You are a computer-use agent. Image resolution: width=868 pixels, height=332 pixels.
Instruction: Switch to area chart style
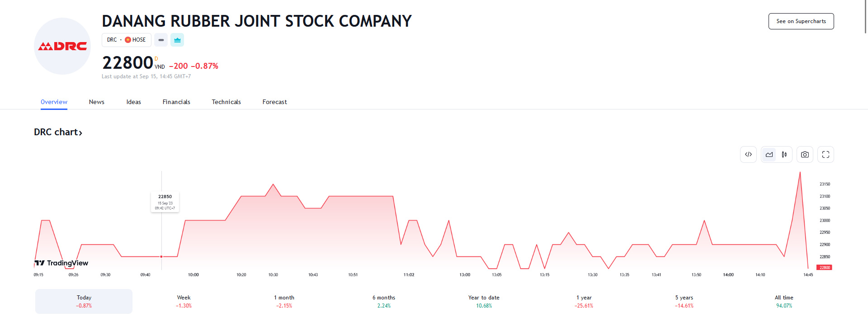coord(769,155)
